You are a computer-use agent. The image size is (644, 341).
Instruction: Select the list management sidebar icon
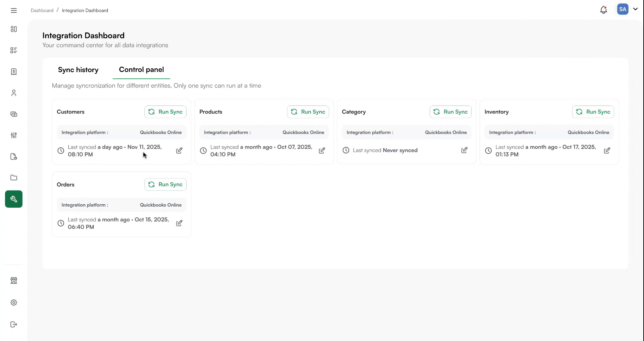coord(14,50)
